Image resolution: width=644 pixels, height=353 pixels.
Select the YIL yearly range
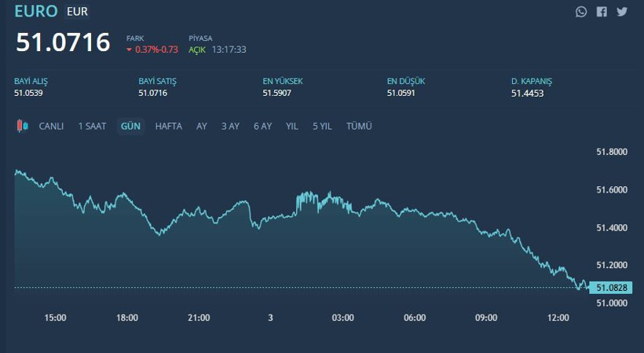[x=292, y=126]
